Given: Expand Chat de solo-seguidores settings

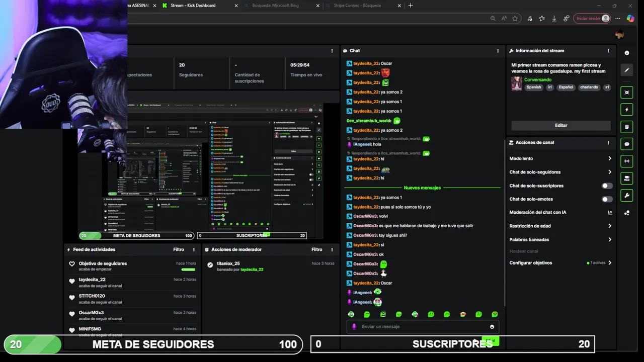Looking at the screenshot, I should tap(610, 172).
